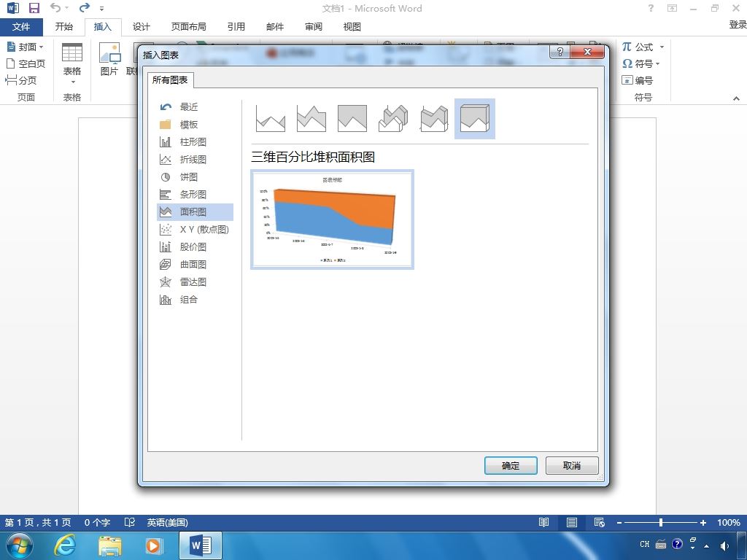Click the 图片 picture button
This screenshot has height=560, width=747.
(109, 60)
